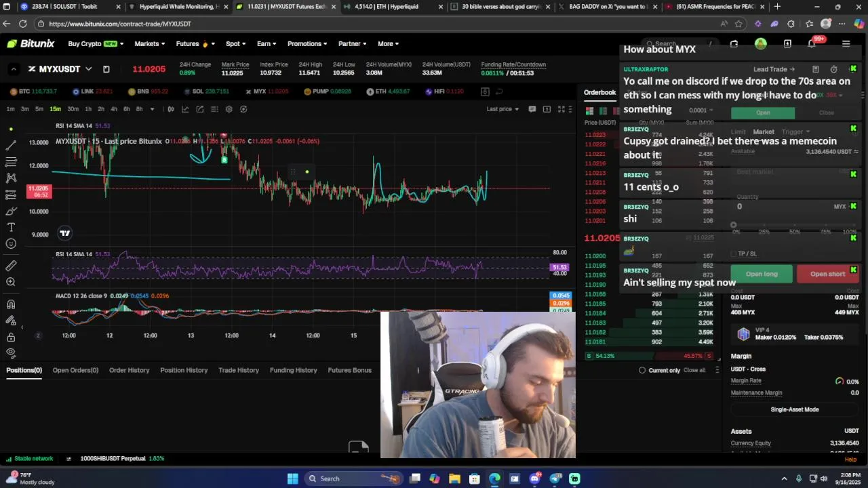Click the Windows taskbar Search box

pyautogui.click(x=353, y=479)
